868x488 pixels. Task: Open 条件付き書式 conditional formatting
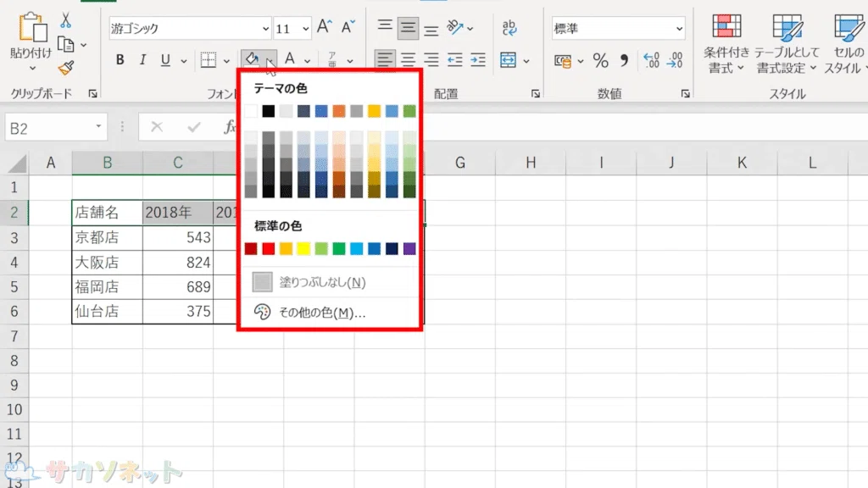coord(726,44)
